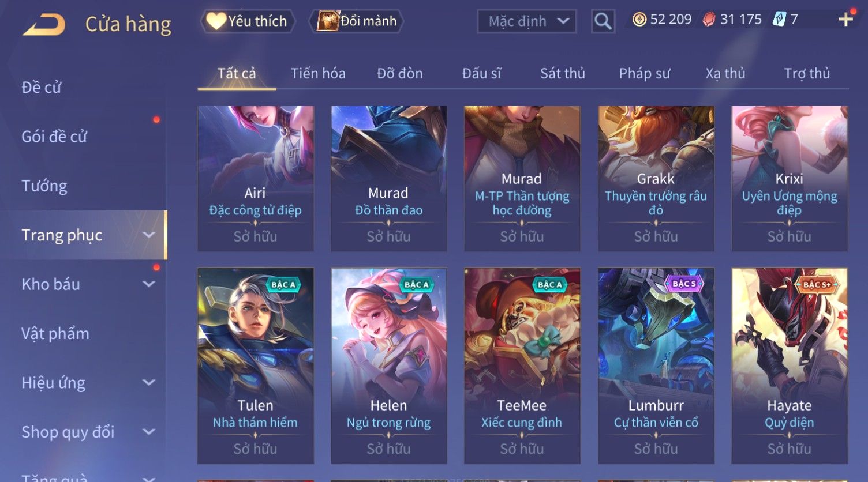Viewport: 868px width, 482px height.
Task: Tap the plus icon to add currency
Action: (x=846, y=20)
